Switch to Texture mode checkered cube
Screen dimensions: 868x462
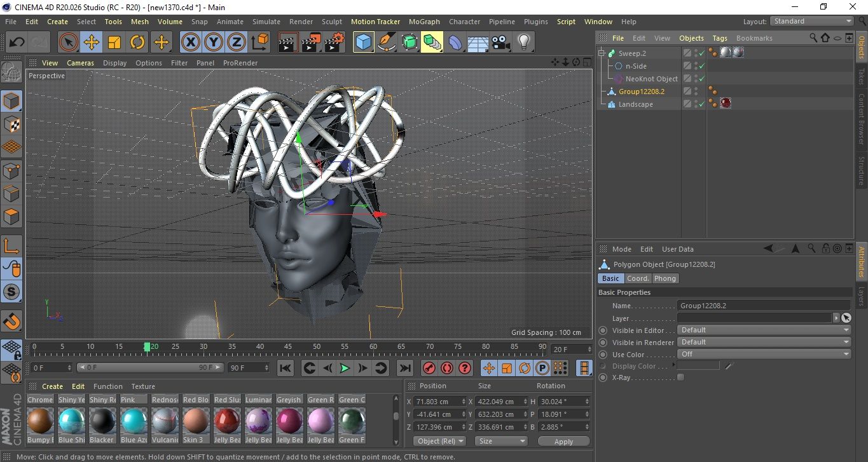click(11, 124)
